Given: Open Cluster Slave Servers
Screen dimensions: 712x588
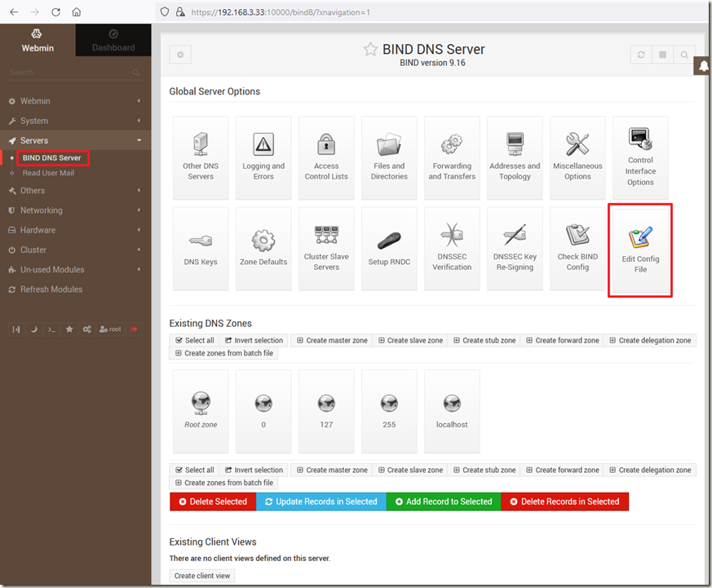Looking at the screenshot, I should tap(326, 249).
